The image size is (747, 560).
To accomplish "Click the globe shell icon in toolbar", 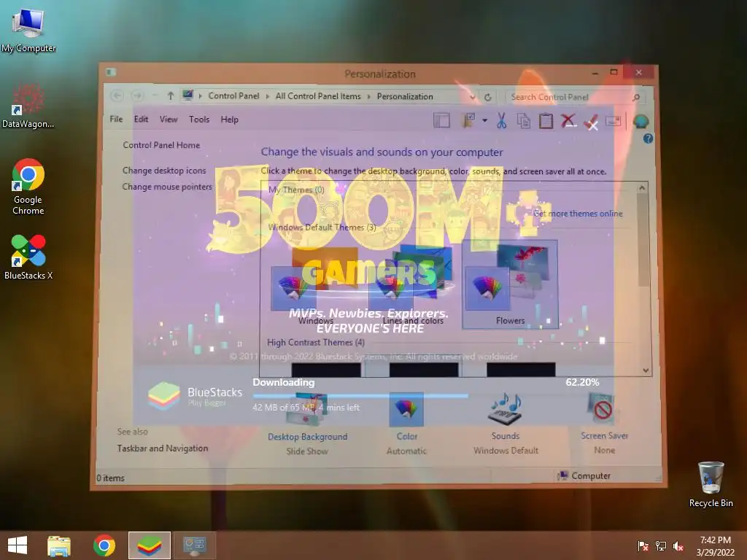I will click(640, 121).
